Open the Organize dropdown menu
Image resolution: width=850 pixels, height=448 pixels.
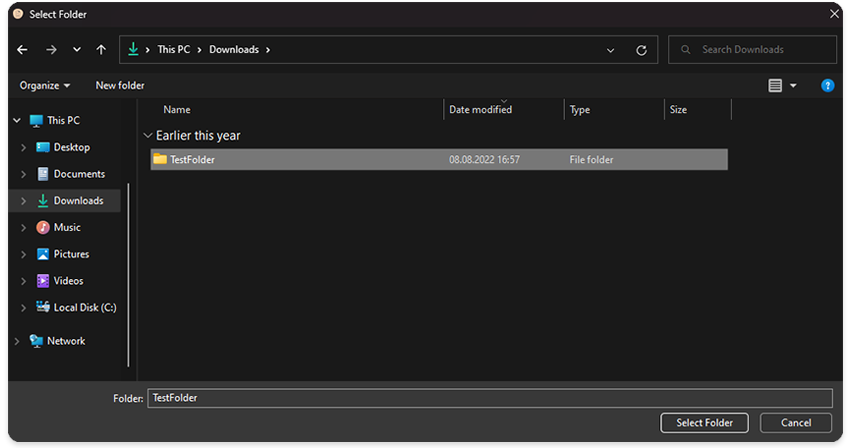pyautogui.click(x=45, y=86)
